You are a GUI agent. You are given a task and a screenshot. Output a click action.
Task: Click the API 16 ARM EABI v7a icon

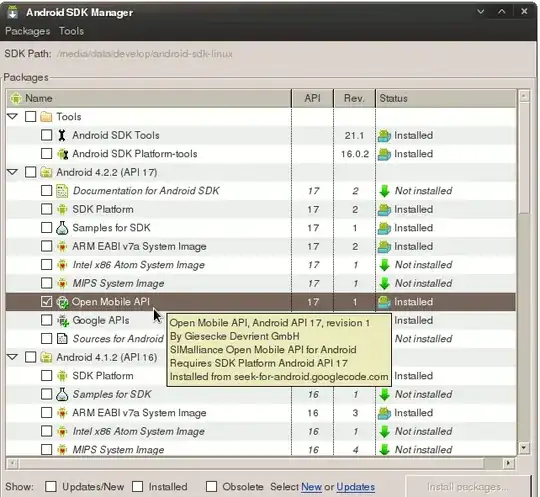pos(62,413)
